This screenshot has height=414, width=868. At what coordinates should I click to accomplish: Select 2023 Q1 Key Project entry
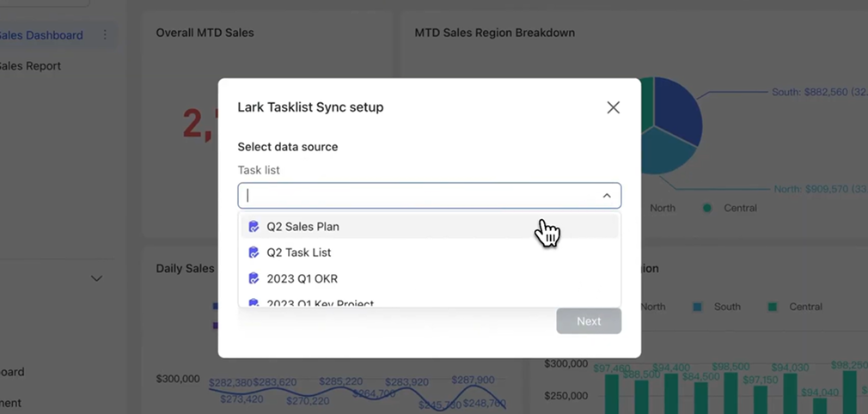point(429,302)
